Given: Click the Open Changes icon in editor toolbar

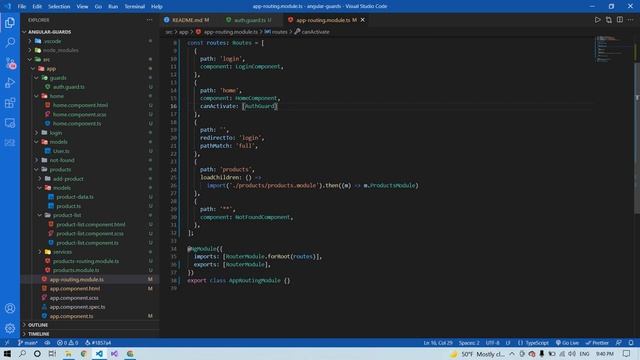Looking at the screenshot, I should point(609,20).
